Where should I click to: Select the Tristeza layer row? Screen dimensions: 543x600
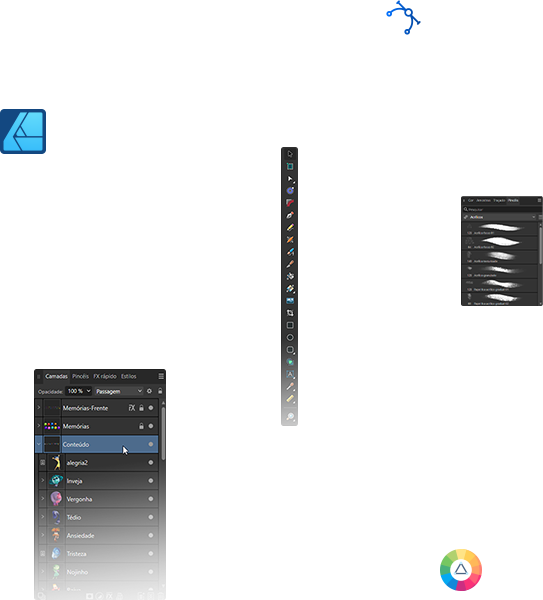(x=96, y=554)
